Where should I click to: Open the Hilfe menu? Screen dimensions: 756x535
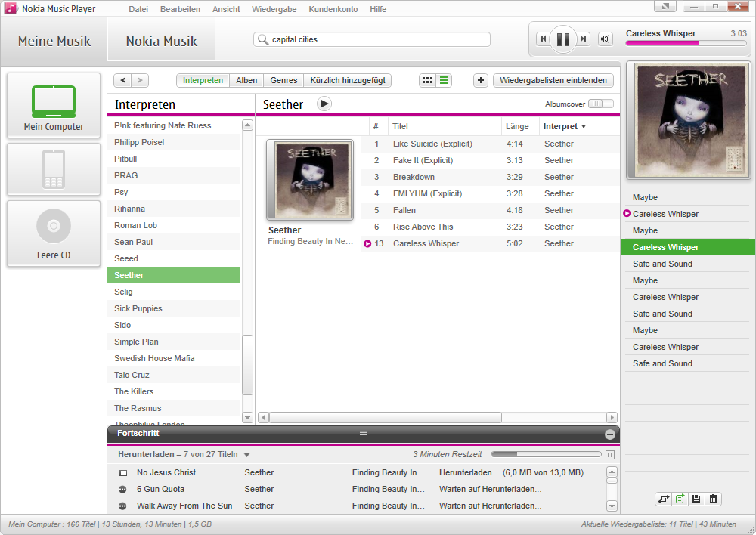[378, 9]
